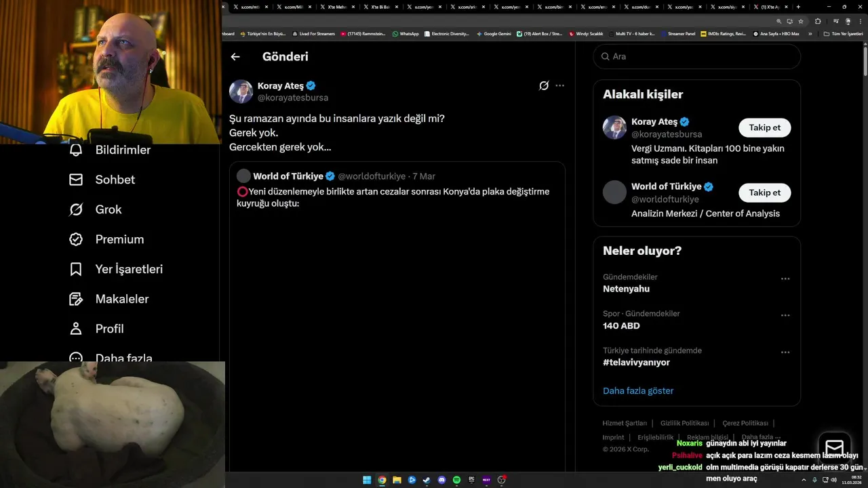Open the Hizmet Şartları footer link
The width and height of the screenshot is (868, 488).
[625, 423]
